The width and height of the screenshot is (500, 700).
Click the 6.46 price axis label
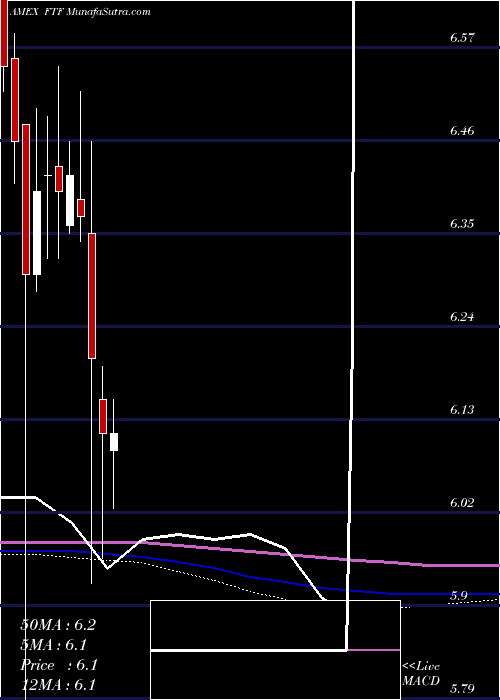pos(462,131)
